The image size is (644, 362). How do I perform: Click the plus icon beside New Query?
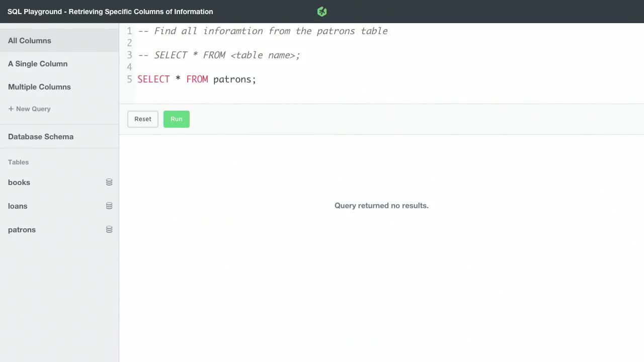(x=11, y=109)
